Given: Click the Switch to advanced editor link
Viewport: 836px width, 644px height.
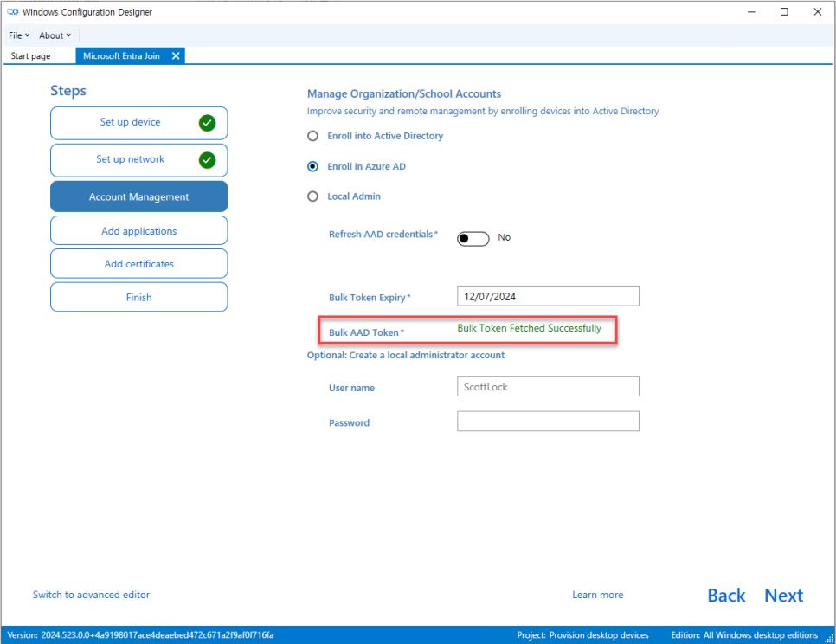Looking at the screenshot, I should click(x=91, y=595).
